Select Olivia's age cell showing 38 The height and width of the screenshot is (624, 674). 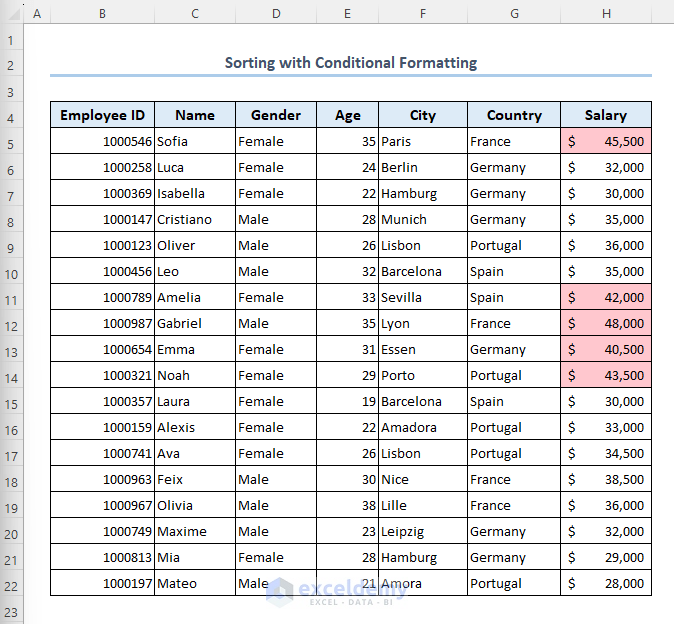click(x=347, y=506)
